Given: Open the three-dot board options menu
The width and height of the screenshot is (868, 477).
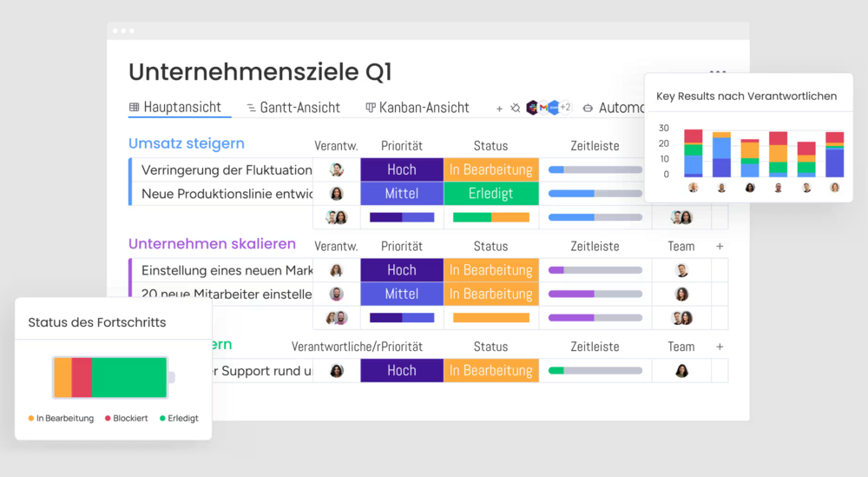Looking at the screenshot, I should coord(717,73).
